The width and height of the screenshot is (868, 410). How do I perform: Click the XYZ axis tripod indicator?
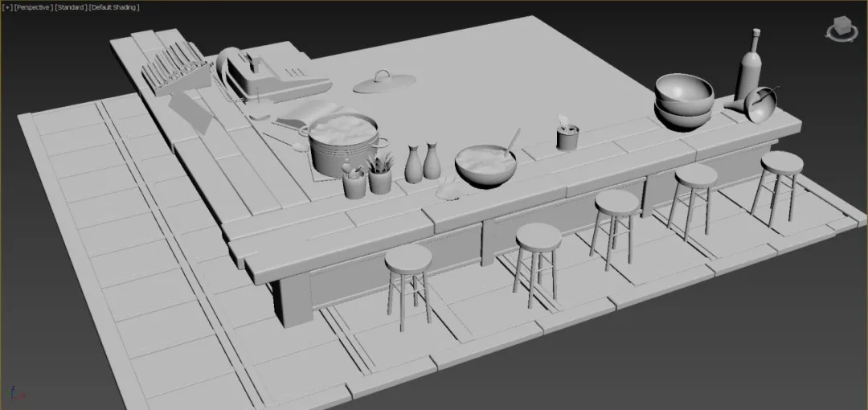tap(14, 394)
